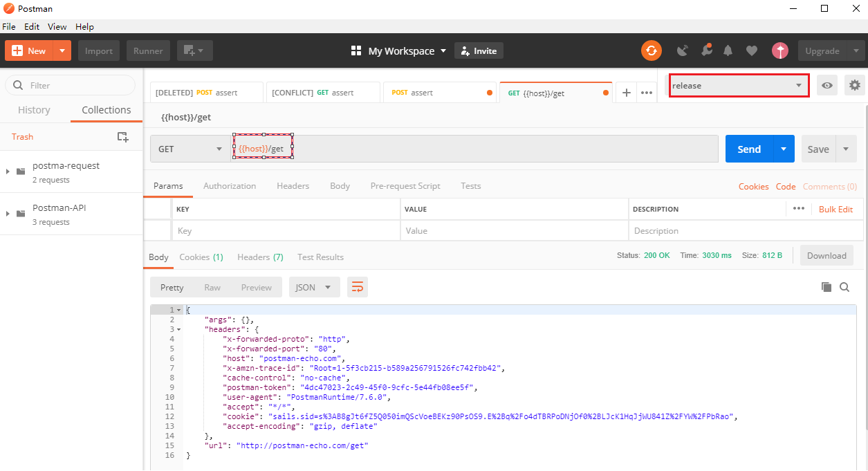The height and width of the screenshot is (471, 868).
Task: Switch to response Headers (7) tab
Action: click(x=260, y=257)
